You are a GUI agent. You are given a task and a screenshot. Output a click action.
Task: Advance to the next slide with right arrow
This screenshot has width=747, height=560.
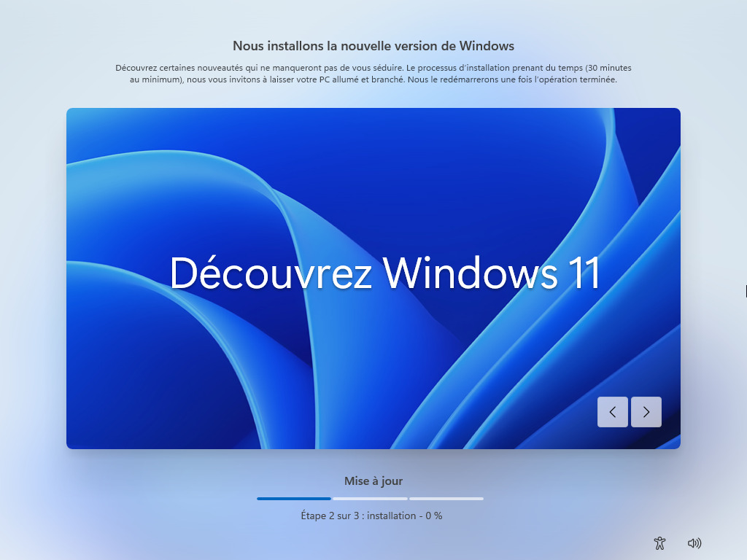646,412
